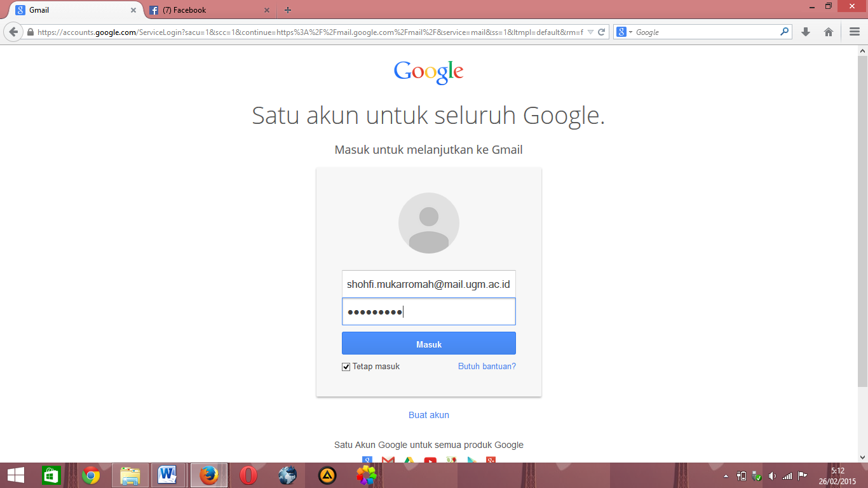Image resolution: width=868 pixels, height=488 pixels.
Task: Open the globe application taskbar icon
Action: tap(288, 475)
